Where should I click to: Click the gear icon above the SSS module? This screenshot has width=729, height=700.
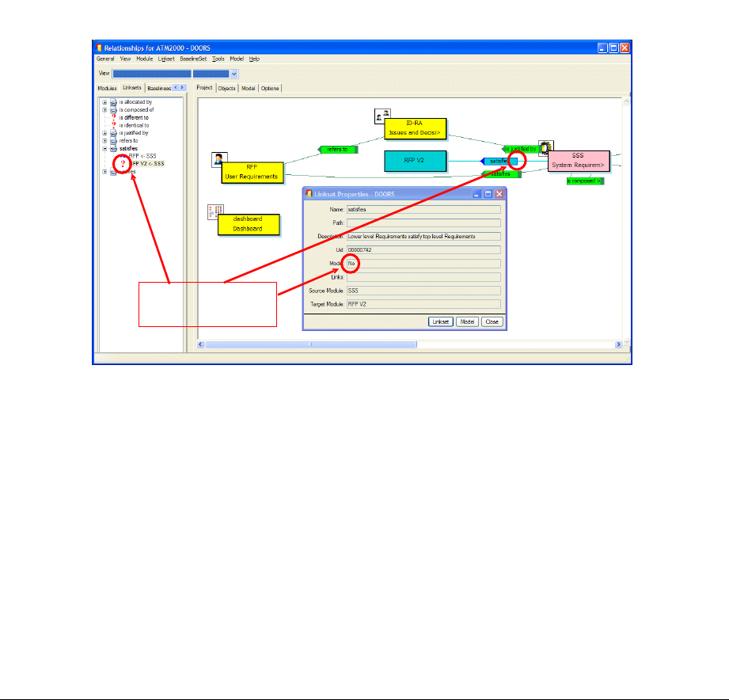pos(546,147)
